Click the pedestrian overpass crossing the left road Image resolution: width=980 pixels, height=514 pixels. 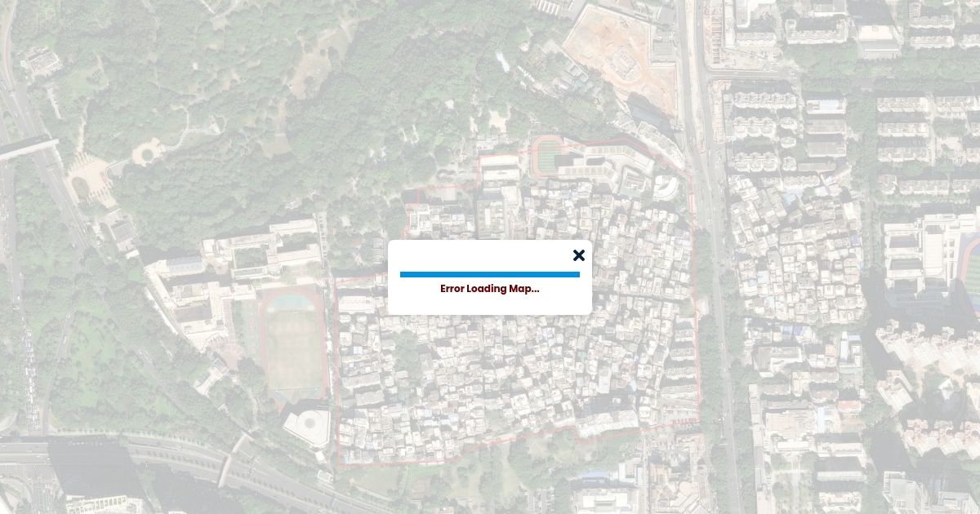(x=29, y=148)
